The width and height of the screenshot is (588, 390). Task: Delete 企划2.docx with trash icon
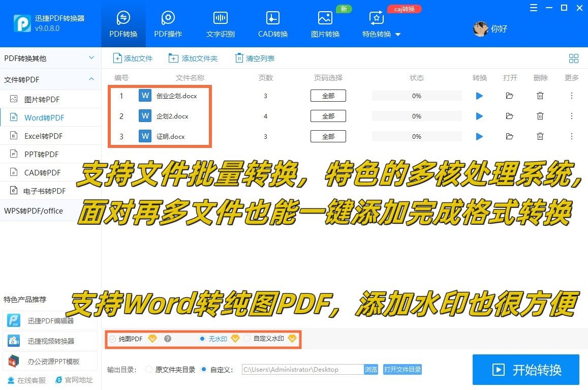coord(540,116)
